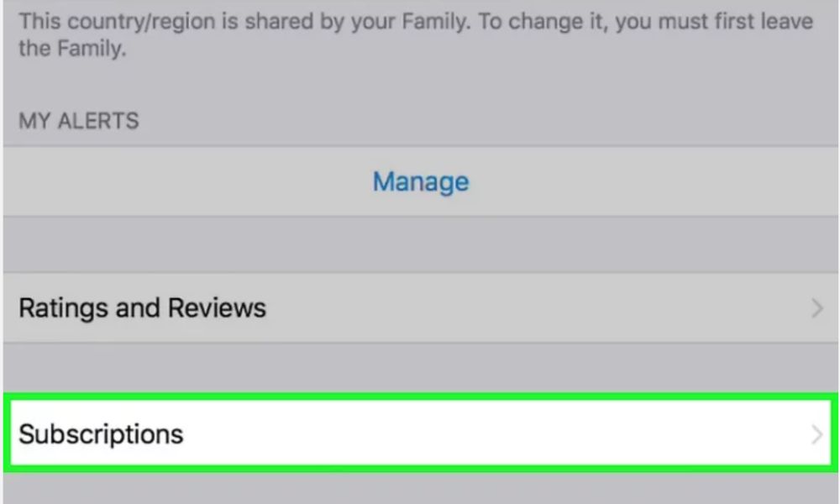Tap the MY ALERTS section header
The width and height of the screenshot is (840, 504).
coord(80,120)
